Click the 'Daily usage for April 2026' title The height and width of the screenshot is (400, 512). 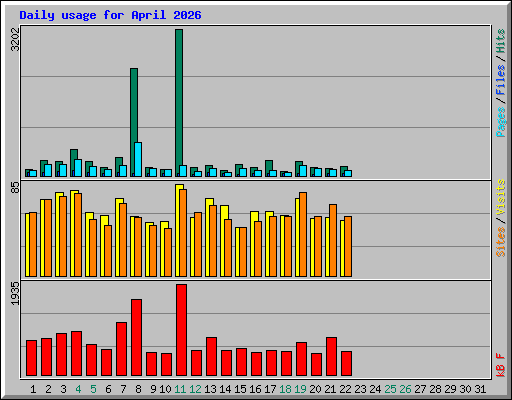tap(110, 15)
